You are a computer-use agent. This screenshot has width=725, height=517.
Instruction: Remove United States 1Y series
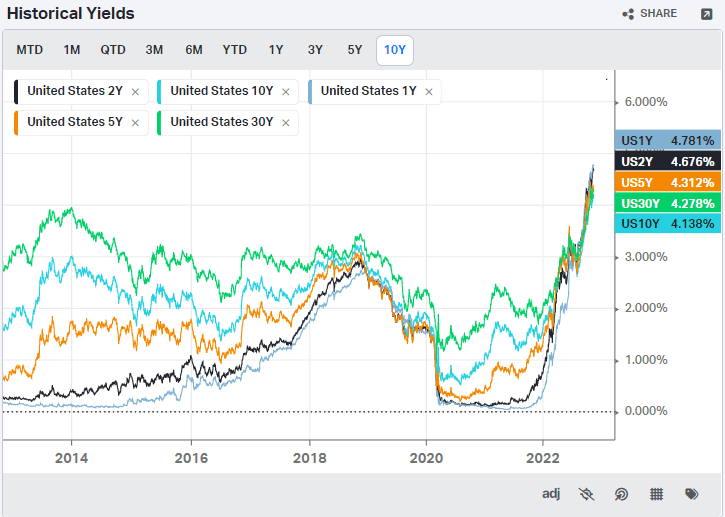[x=429, y=92]
